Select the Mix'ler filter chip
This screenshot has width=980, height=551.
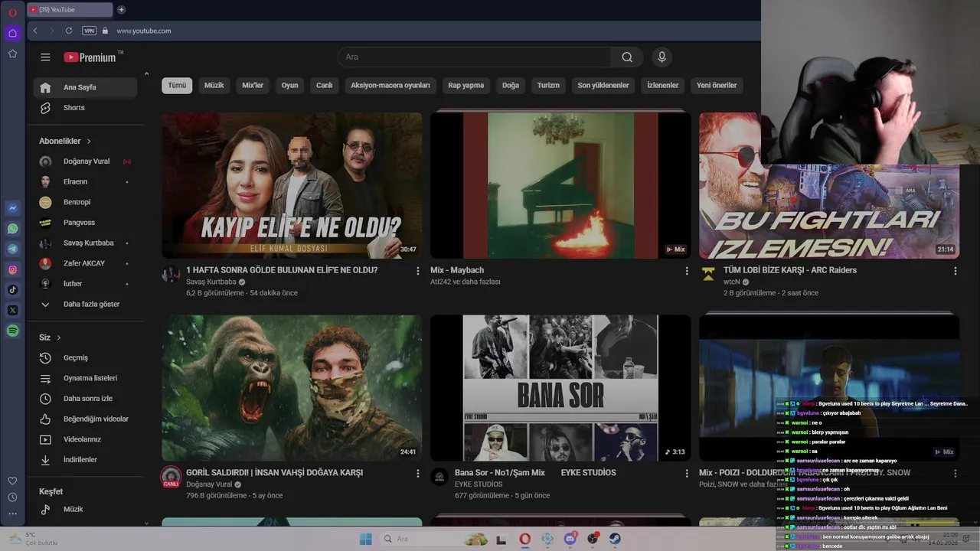[253, 86]
